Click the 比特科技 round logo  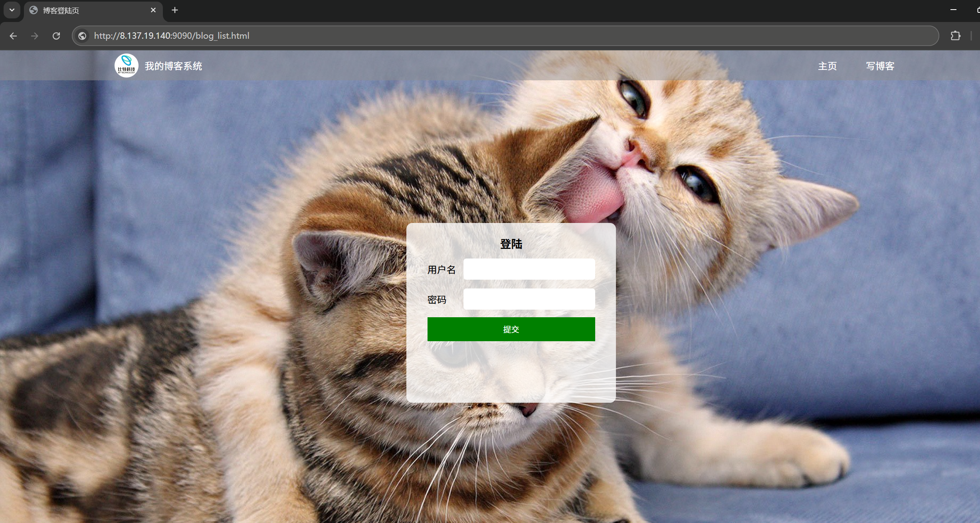(x=127, y=66)
